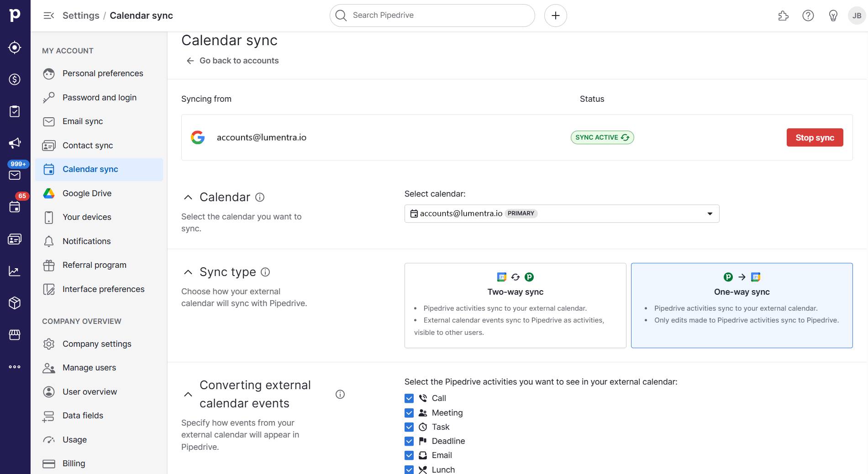868x474 pixels.
Task: Click the Stop sync button
Action: [x=815, y=137]
